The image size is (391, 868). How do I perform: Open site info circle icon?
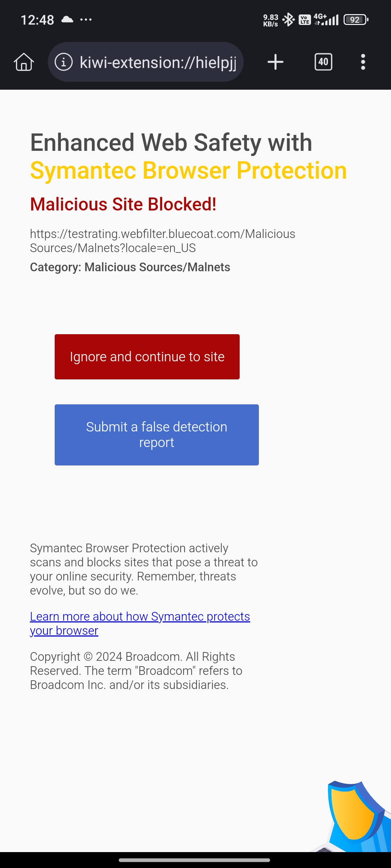[x=64, y=62]
